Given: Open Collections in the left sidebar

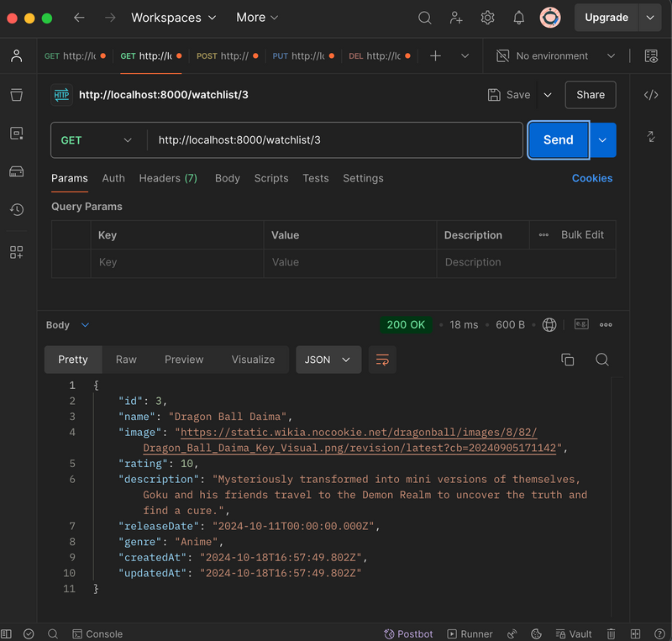Looking at the screenshot, I should [16, 94].
